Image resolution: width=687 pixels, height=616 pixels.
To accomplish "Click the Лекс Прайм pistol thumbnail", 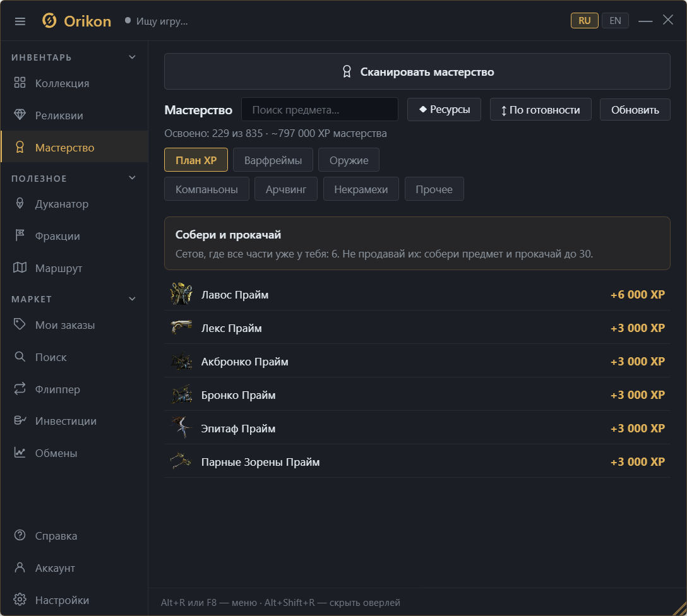I will tap(181, 327).
